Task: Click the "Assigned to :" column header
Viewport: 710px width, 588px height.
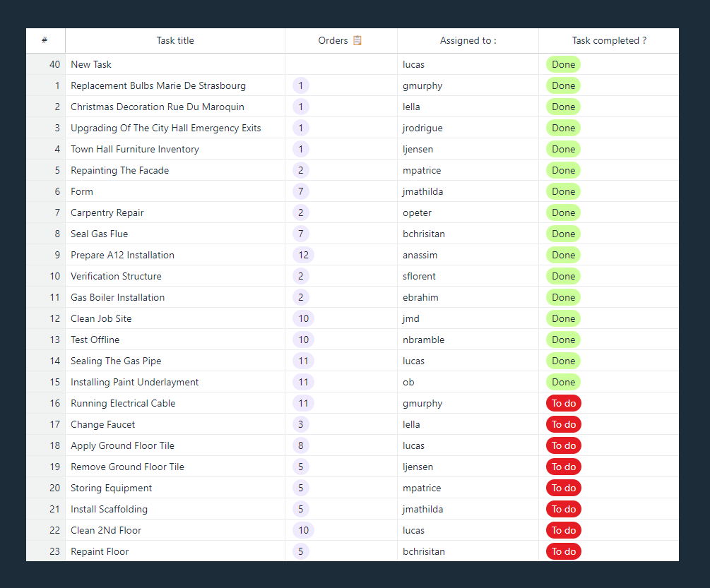Action: coord(468,40)
